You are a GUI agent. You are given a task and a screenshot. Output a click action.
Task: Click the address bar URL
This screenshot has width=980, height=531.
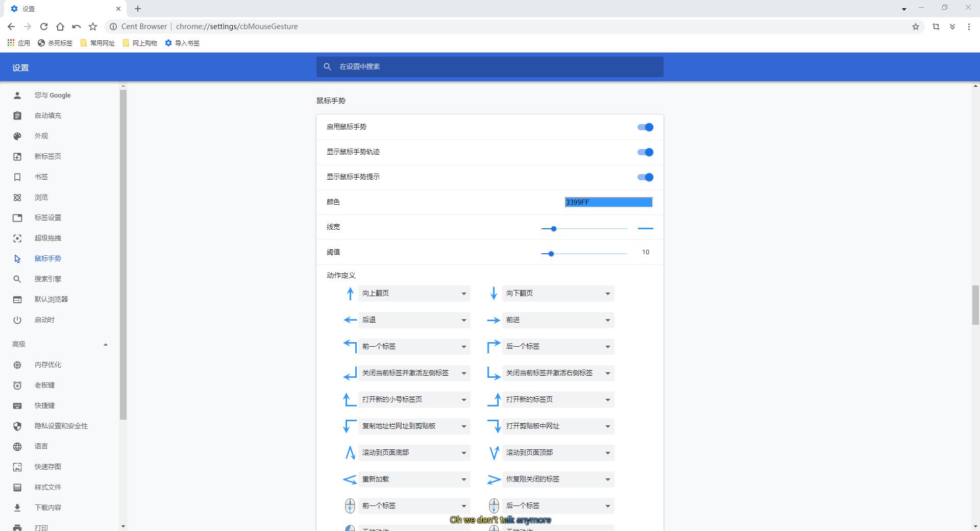[237, 27]
